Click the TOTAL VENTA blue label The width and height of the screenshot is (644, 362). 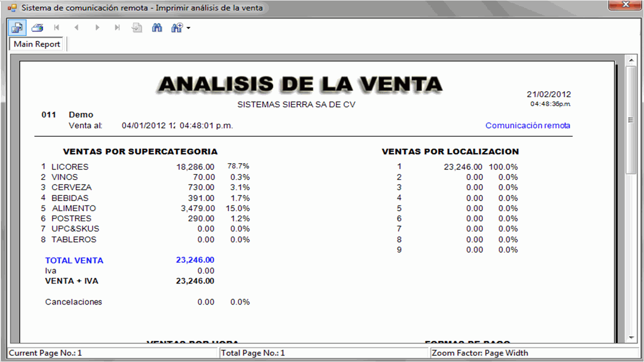point(74,260)
